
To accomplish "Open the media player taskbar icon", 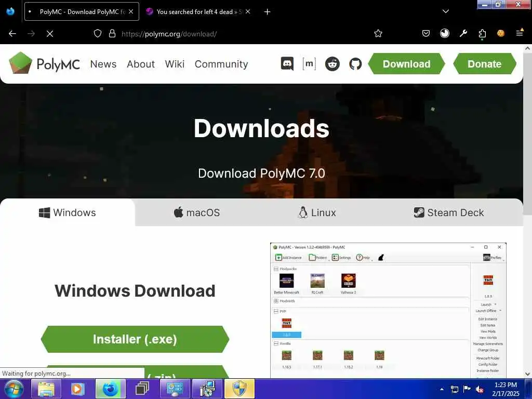I will click(x=77, y=389).
